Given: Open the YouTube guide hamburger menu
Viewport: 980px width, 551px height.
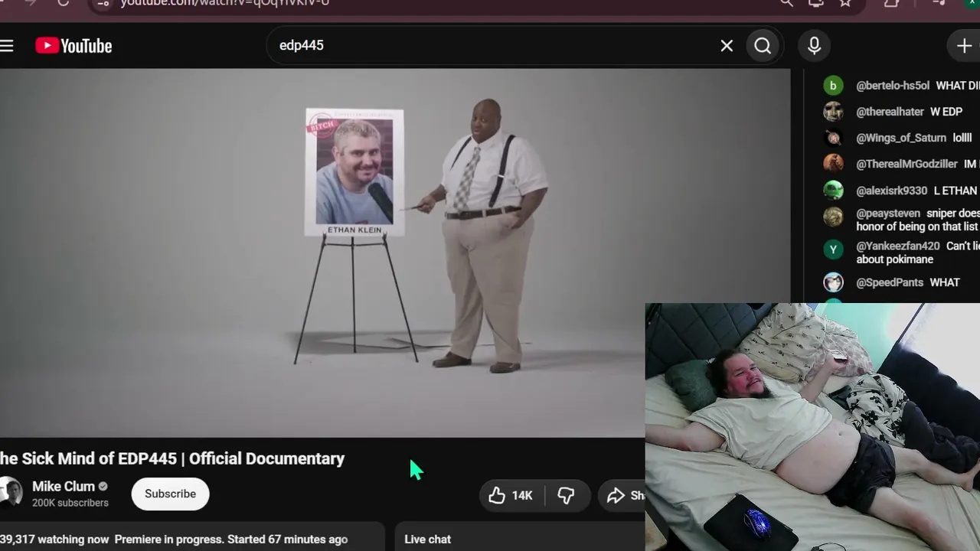Looking at the screenshot, I should pos(7,46).
